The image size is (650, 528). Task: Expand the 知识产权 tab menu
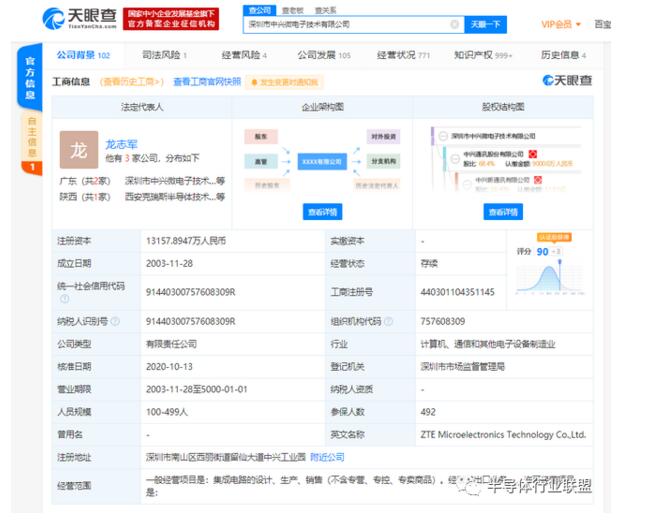[482, 55]
